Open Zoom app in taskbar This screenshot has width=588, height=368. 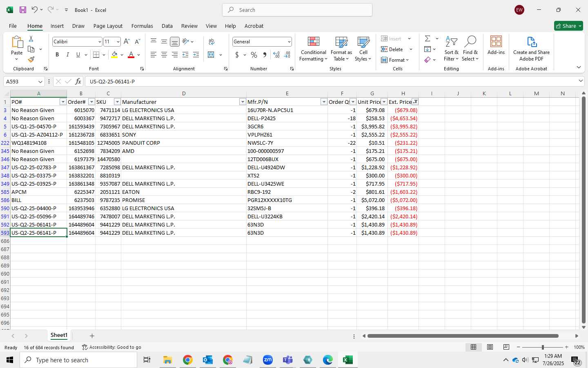pos(267,360)
